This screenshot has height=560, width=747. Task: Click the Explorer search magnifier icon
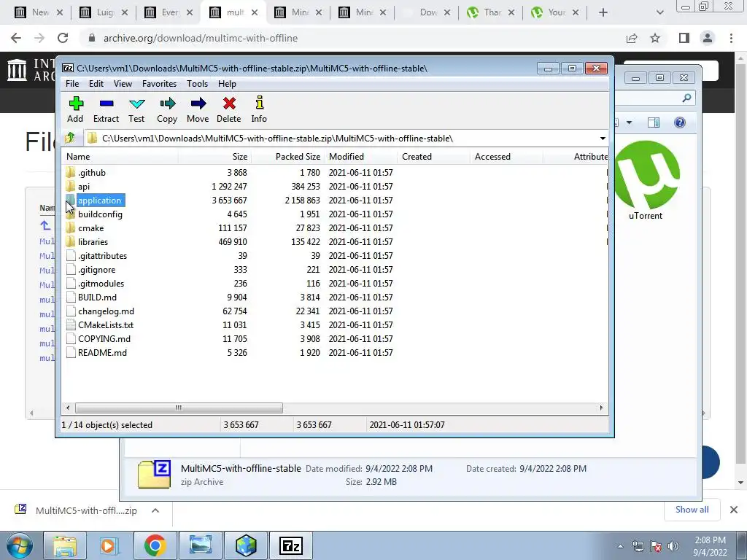point(686,98)
